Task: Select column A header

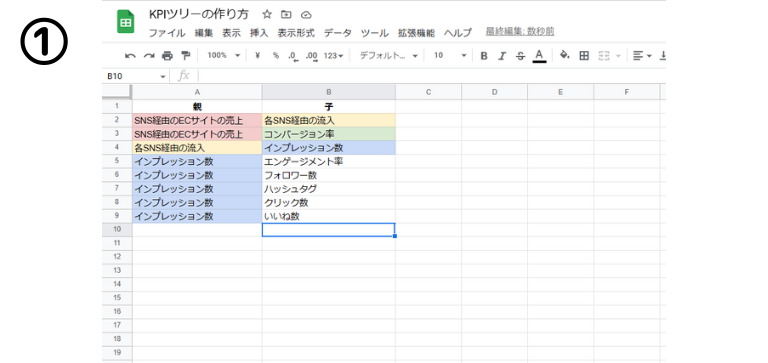Action: coord(197,92)
